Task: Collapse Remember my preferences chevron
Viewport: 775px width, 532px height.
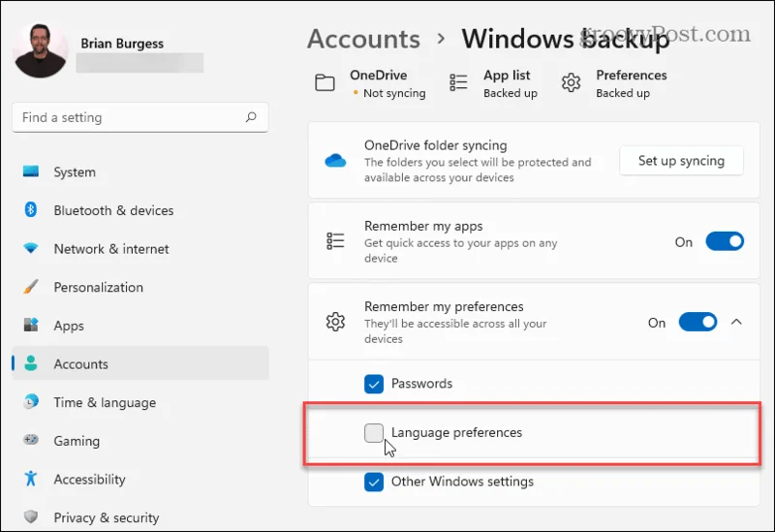Action: pyautogui.click(x=736, y=323)
